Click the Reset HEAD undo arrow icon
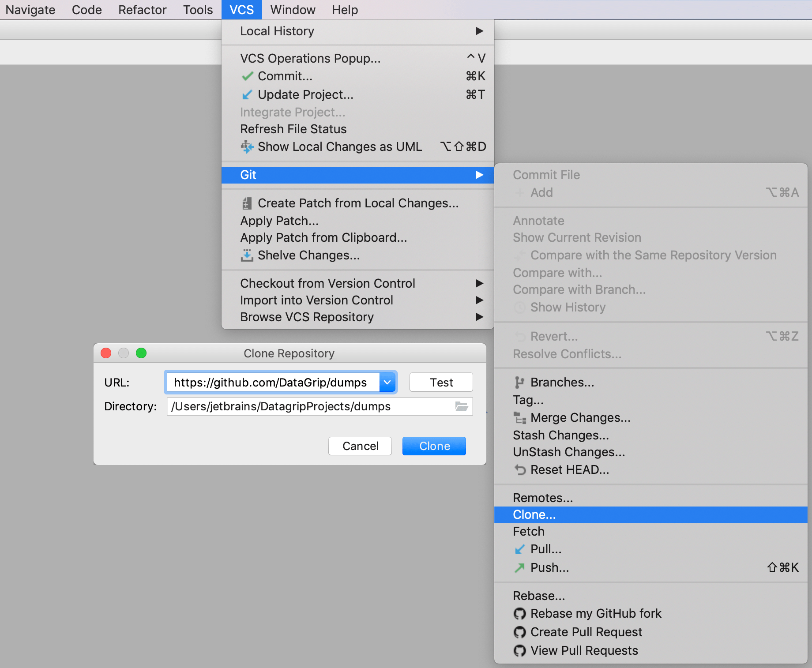This screenshot has width=812, height=668. pos(520,470)
